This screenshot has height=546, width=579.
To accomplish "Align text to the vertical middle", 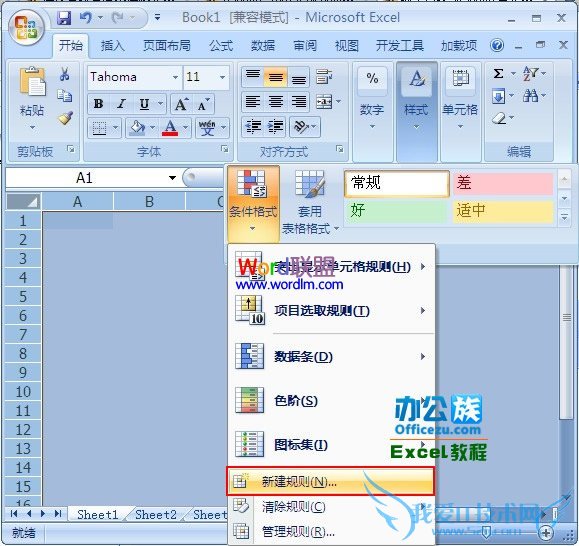I will click(x=276, y=76).
